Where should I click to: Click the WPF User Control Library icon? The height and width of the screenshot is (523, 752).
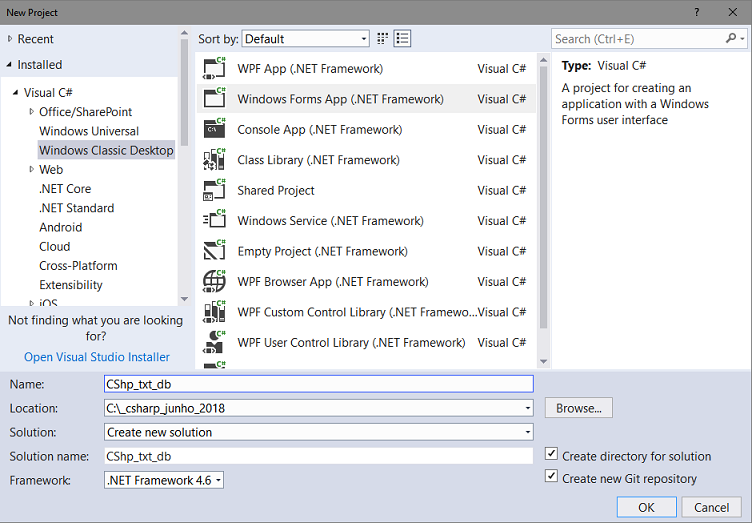(214, 342)
